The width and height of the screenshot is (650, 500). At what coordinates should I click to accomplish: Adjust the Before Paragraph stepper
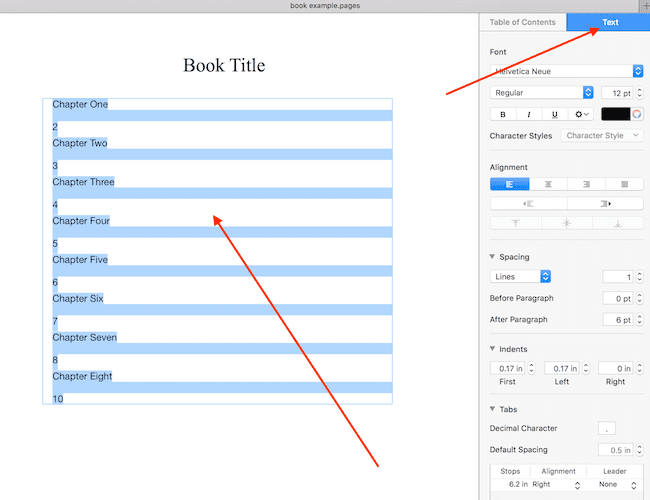click(x=639, y=299)
